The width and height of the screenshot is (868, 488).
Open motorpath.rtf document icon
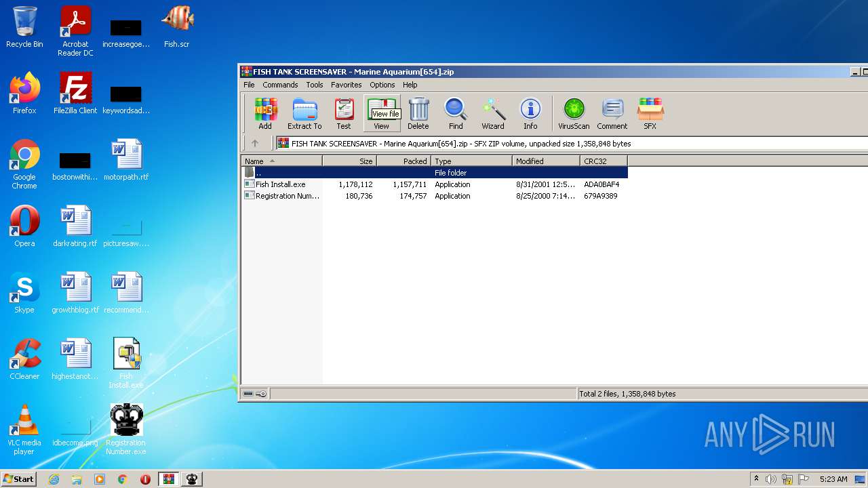[126, 160]
